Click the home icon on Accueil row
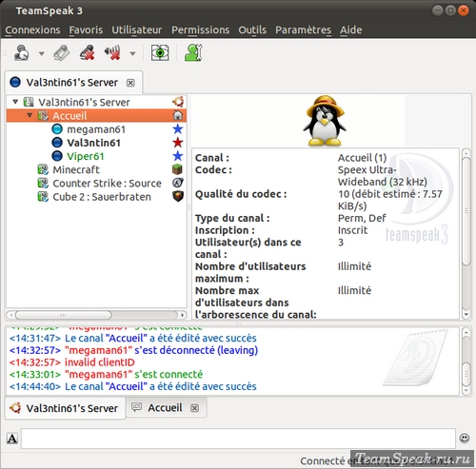Viewport: 476px width, 469px height. point(178,115)
